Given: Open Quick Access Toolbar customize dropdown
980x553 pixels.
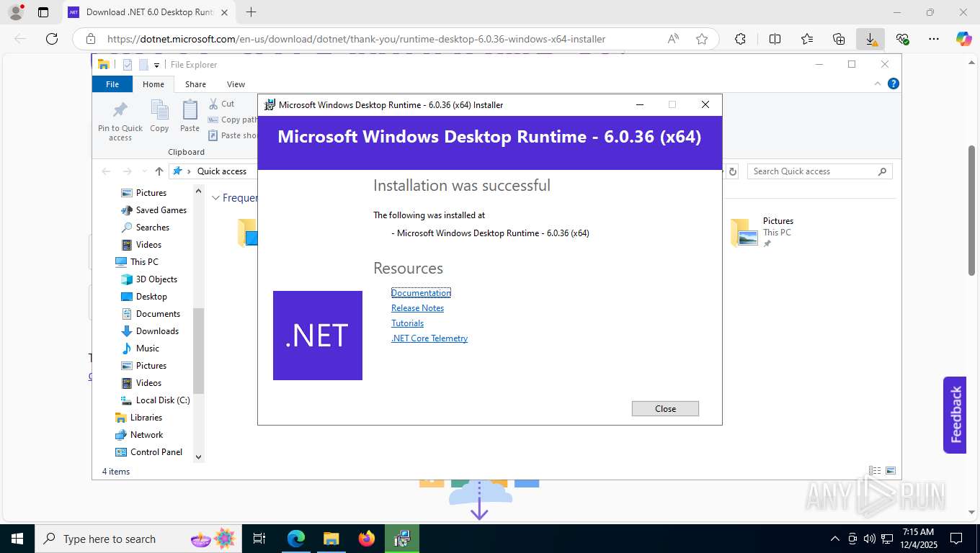Looking at the screenshot, I should (x=156, y=65).
